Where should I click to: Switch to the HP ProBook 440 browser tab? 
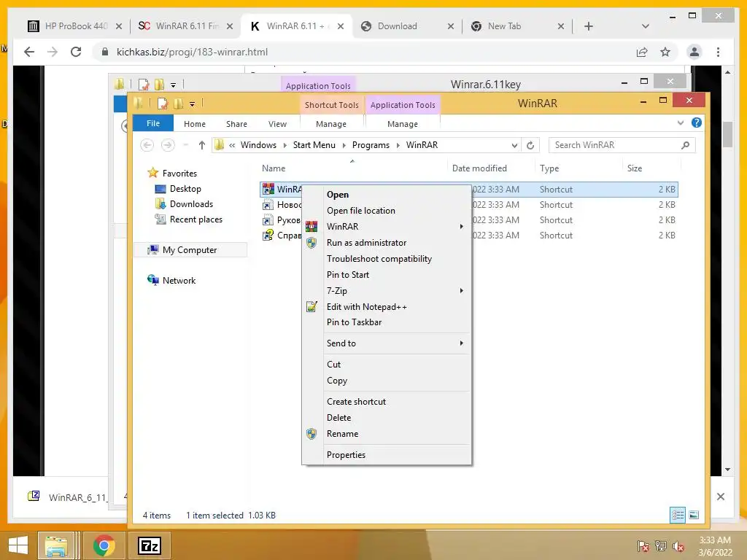74,26
